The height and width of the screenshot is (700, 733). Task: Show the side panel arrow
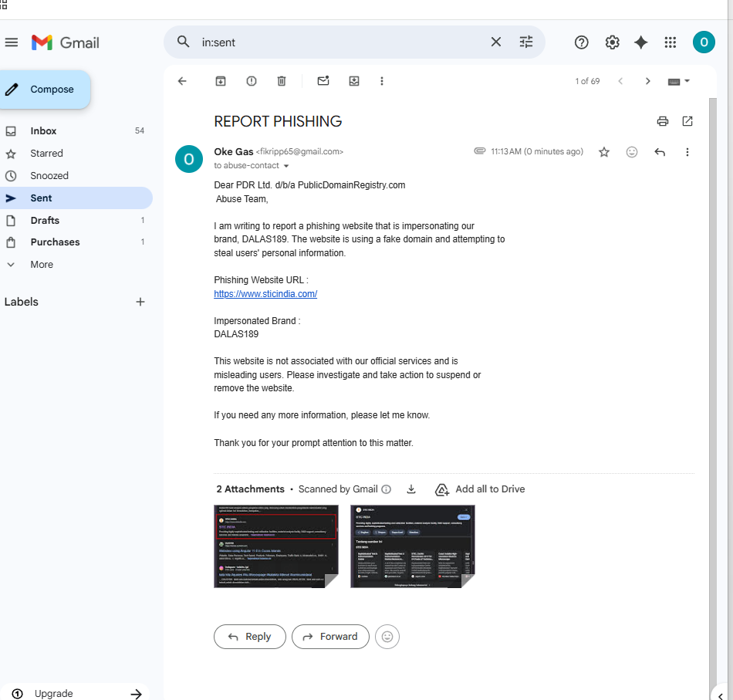click(x=721, y=696)
